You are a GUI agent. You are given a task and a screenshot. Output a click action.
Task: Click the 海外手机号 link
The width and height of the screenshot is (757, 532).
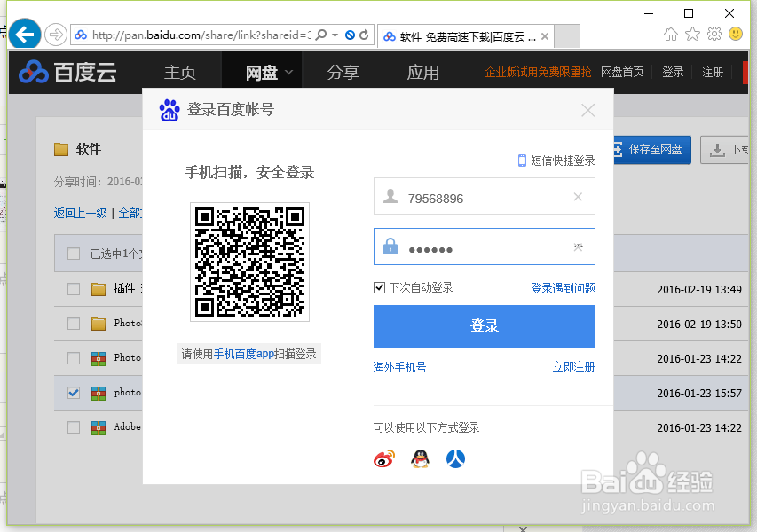[399, 368]
